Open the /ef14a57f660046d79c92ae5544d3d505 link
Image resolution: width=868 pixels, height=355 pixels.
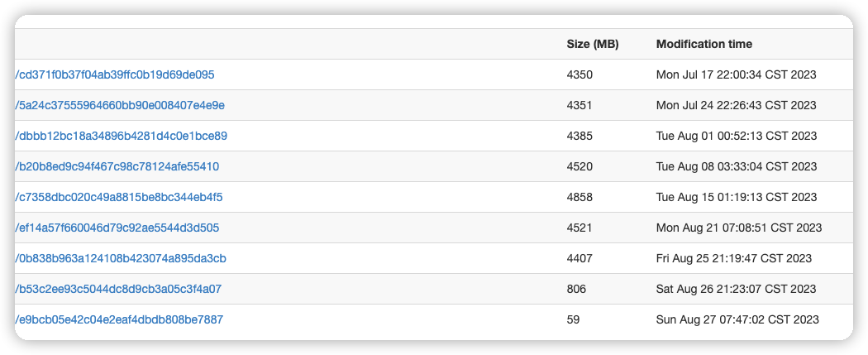click(117, 228)
